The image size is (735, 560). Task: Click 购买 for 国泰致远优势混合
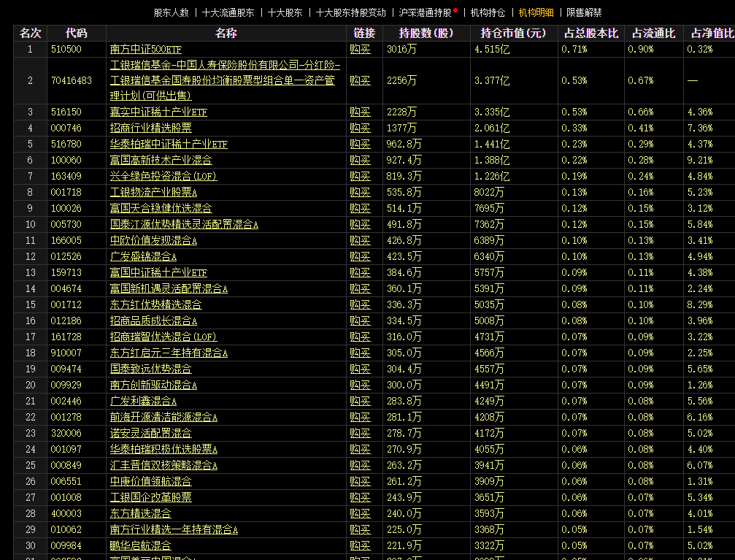point(361,369)
